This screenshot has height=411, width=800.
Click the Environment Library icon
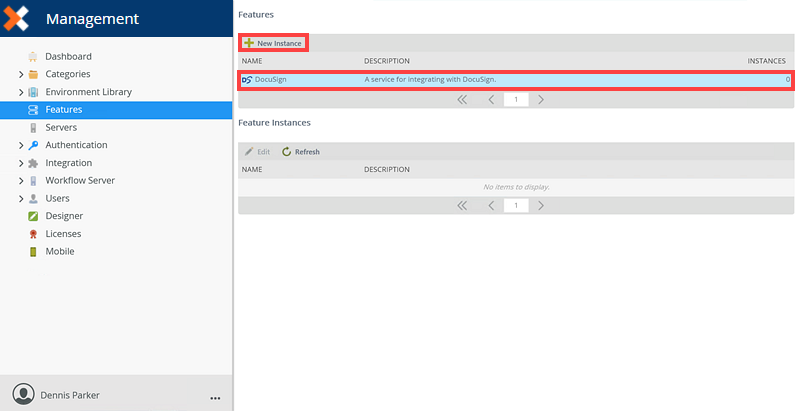coord(33,92)
